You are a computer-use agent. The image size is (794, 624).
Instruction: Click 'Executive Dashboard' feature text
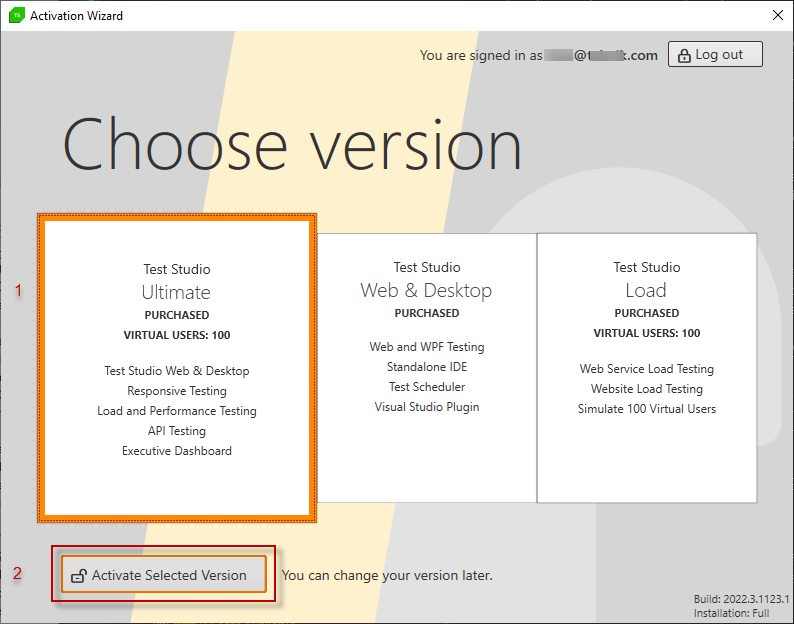tap(177, 451)
